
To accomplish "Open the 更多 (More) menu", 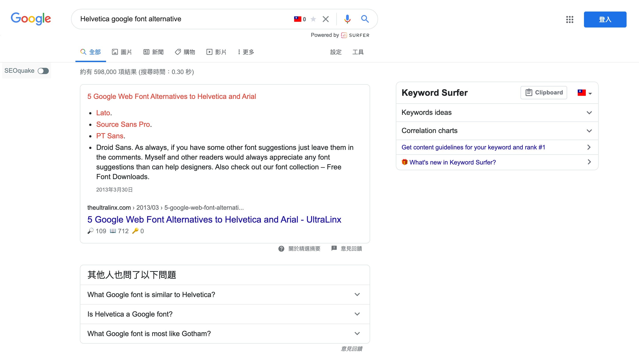I will click(246, 52).
